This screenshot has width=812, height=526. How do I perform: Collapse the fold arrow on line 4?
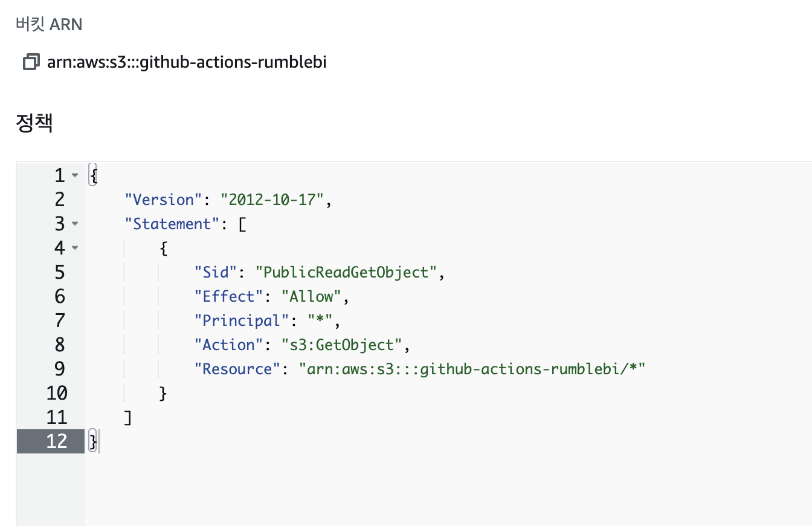tap(75, 248)
